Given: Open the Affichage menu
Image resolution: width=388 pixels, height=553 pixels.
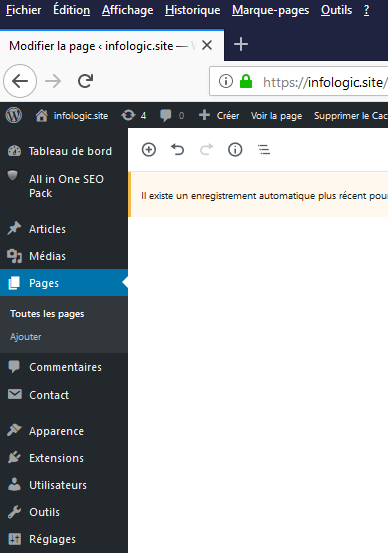Looking at the screenshot, I should [x=127, y=10].
